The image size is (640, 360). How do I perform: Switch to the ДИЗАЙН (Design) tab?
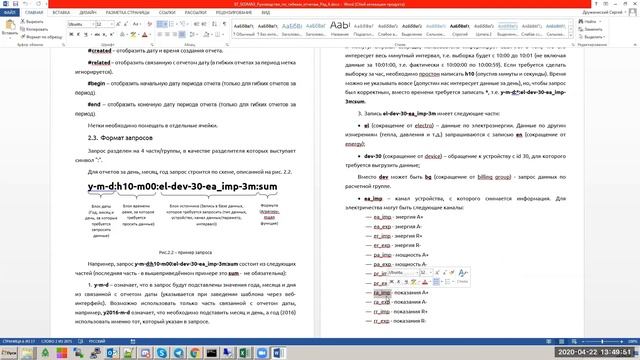[x=88, y=13]
